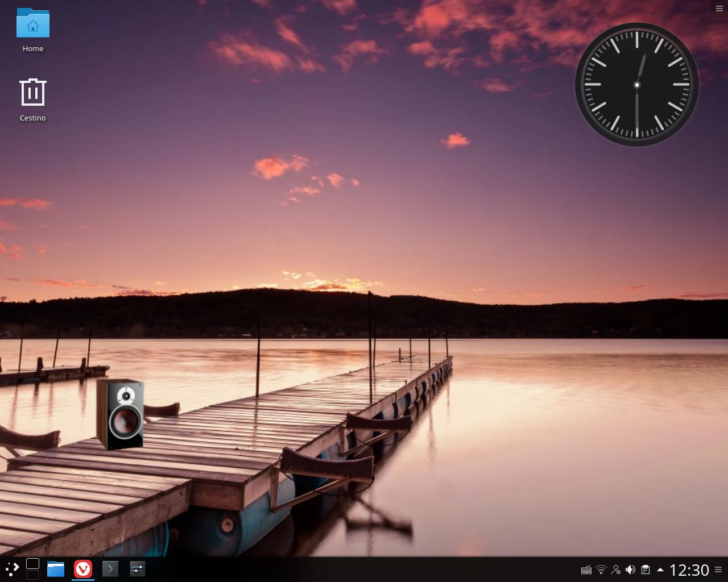Open the user status tray icon
728x582 pixels.
pos(616,569)
